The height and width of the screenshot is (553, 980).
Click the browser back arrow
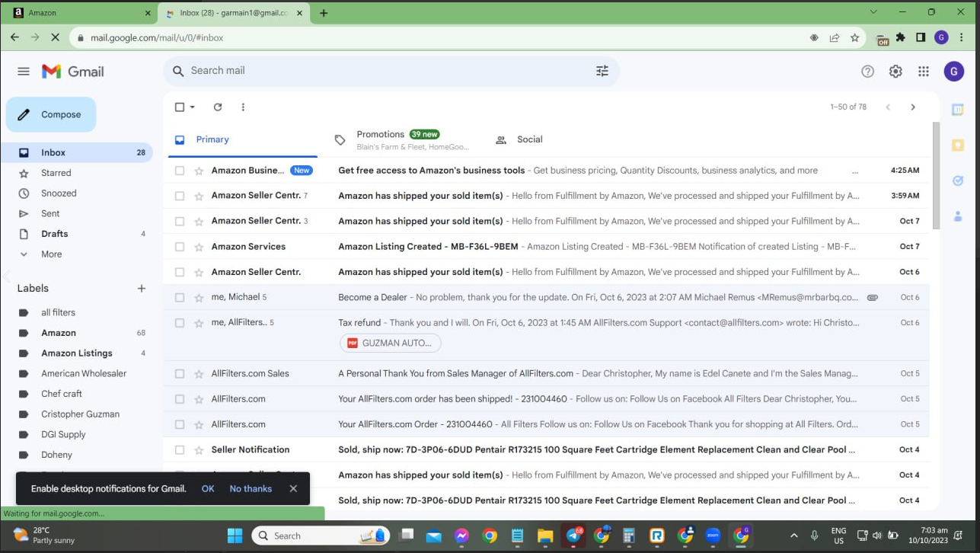(x=15, y=37)
